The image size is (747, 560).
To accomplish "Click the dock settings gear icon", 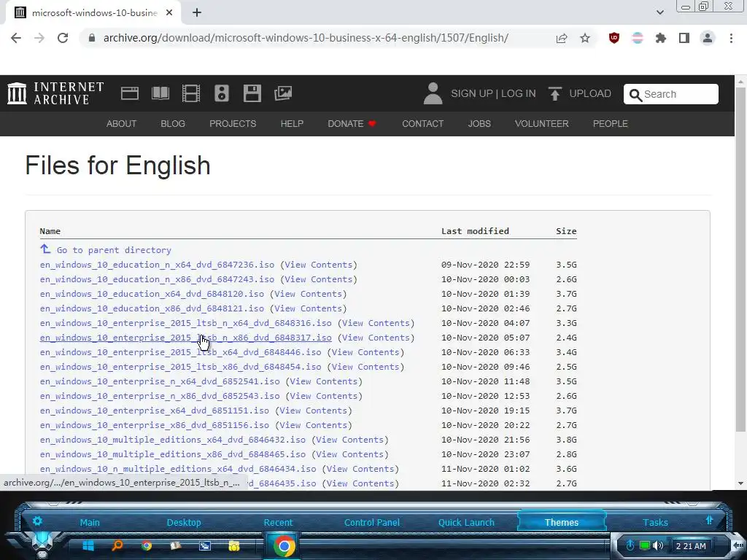I will tap(37, 521).
